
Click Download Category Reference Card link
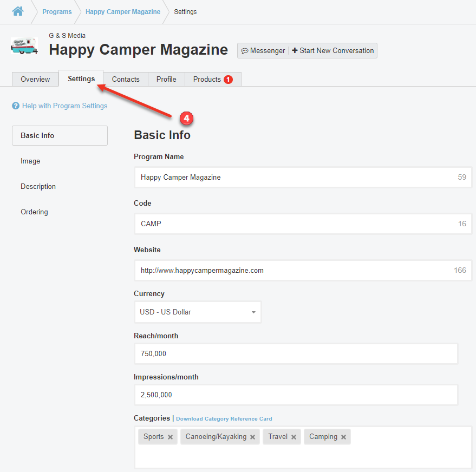point(224,419)
